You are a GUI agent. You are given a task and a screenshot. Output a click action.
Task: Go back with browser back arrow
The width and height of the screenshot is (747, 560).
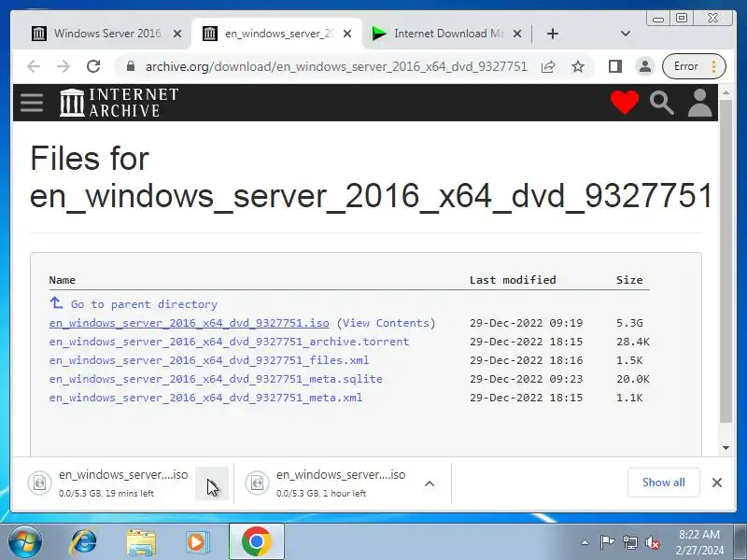(x=34, y=66)
